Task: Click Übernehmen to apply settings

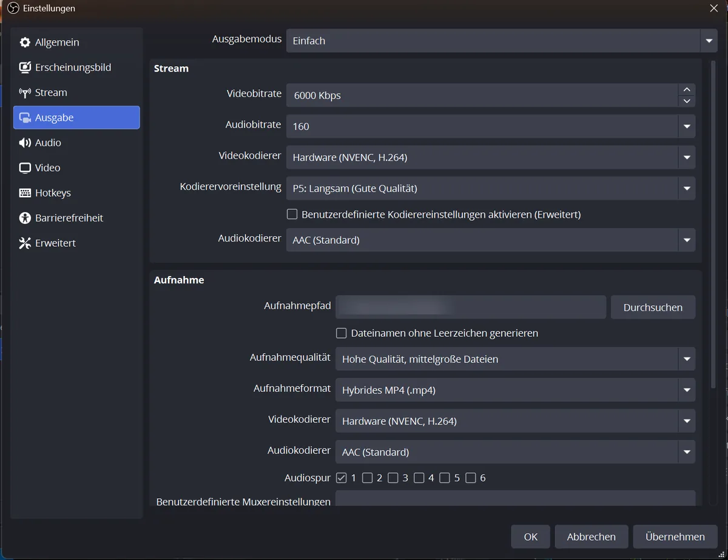Action: [675, 537]
